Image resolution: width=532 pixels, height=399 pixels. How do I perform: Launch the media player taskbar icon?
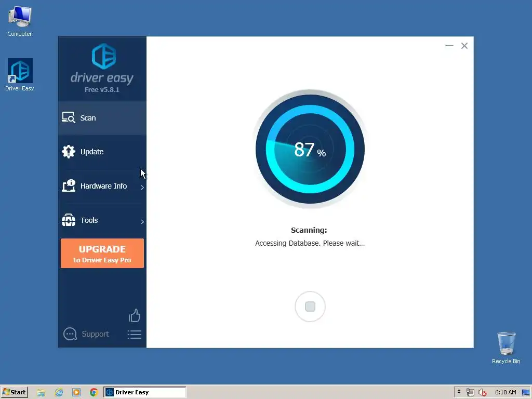click(76, 393)
